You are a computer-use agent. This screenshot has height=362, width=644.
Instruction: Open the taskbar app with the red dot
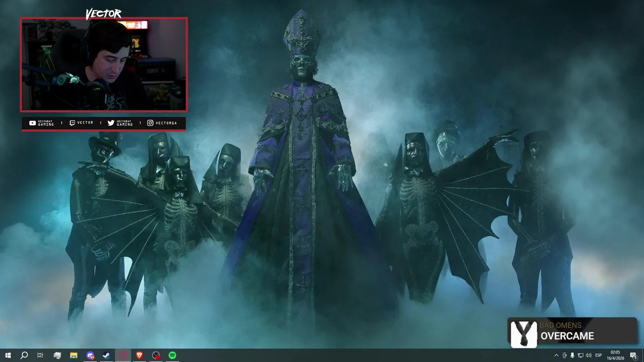[156, 355]
